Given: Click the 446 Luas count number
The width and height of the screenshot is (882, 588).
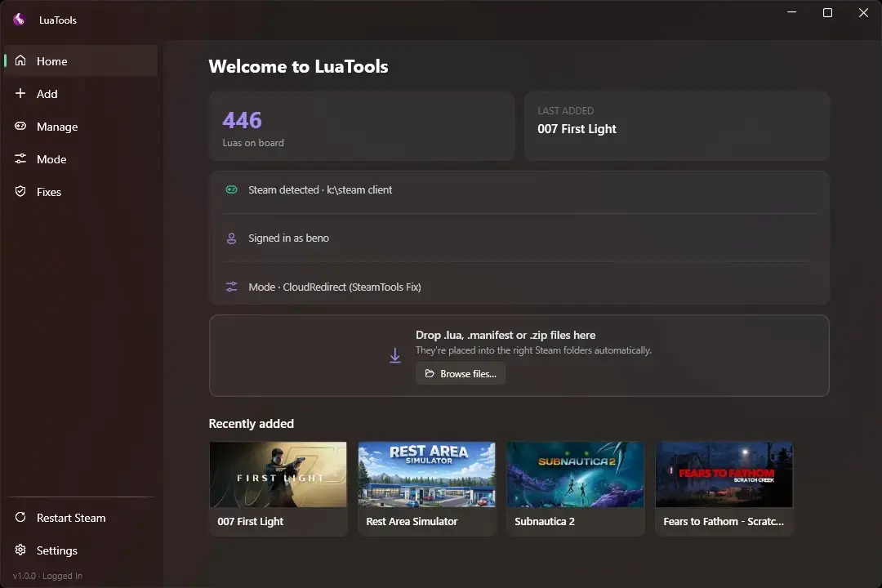Looking at the screenshot, I should [242, 120].
